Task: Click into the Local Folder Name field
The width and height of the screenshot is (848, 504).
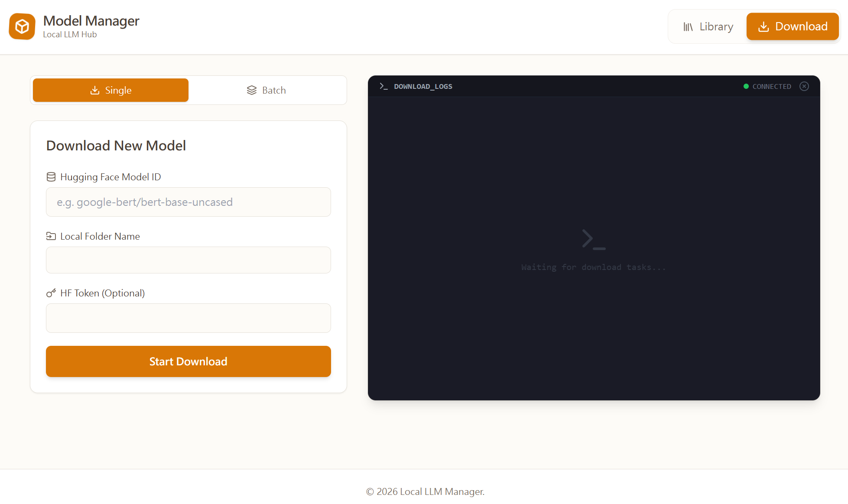Action: click(188, 260)
